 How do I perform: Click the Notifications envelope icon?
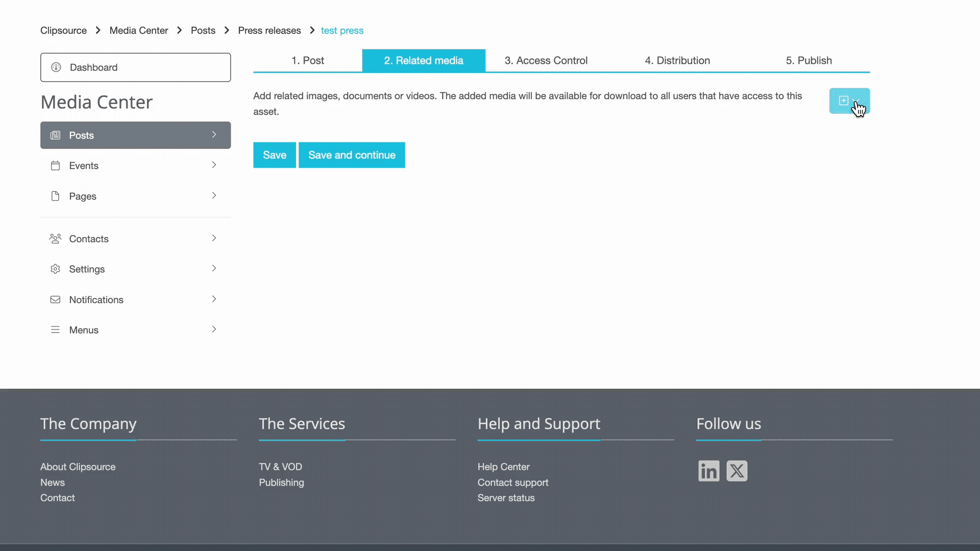[55, 299]
